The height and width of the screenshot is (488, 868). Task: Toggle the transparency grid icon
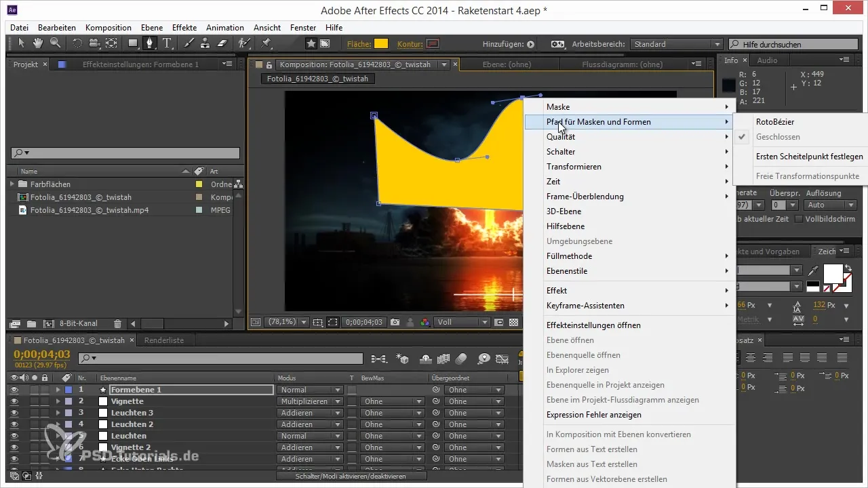click(514, 322)
